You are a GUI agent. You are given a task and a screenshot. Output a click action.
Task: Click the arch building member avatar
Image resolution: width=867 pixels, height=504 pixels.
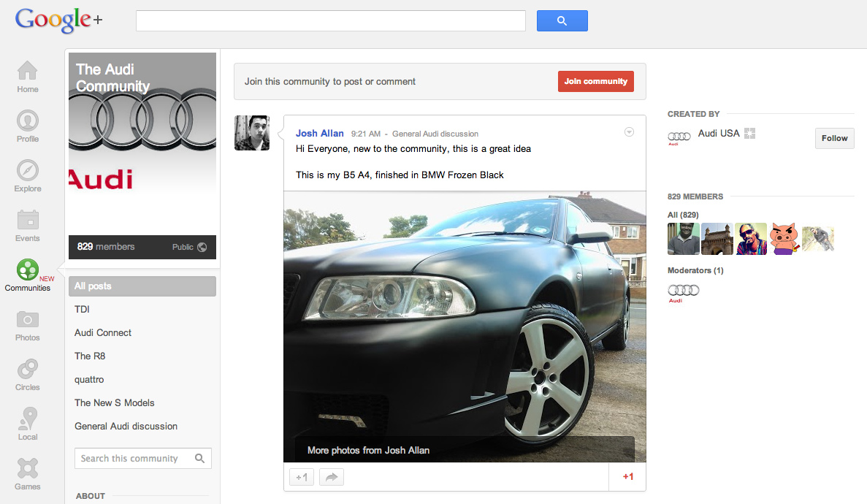coord(717,238)
